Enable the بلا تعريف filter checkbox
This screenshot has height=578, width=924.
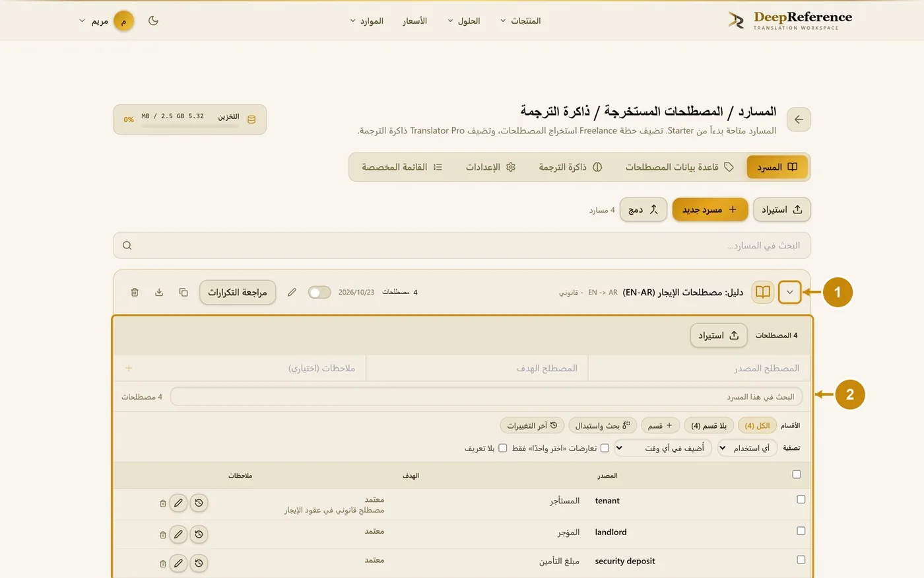pyautogui.click(x=503, y=448)
